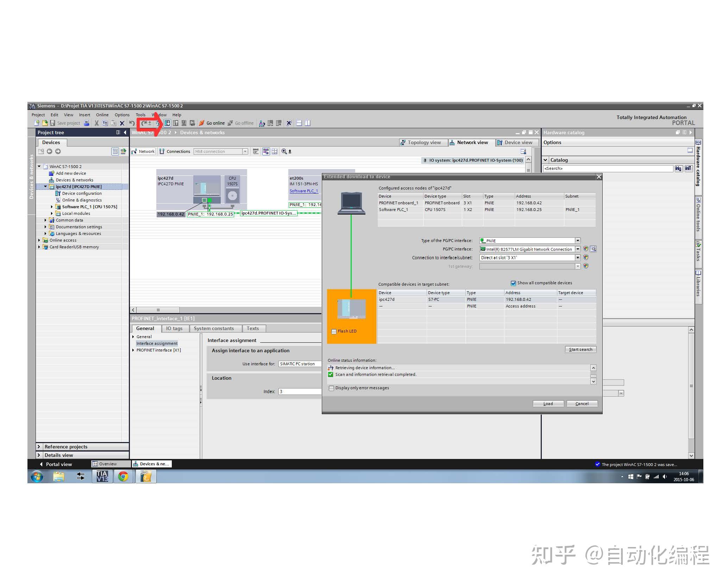Image resolution: width=728 pixels, height=584 pixels.
Task: Expand Online access in the project tree
Action: click(39, 240)
